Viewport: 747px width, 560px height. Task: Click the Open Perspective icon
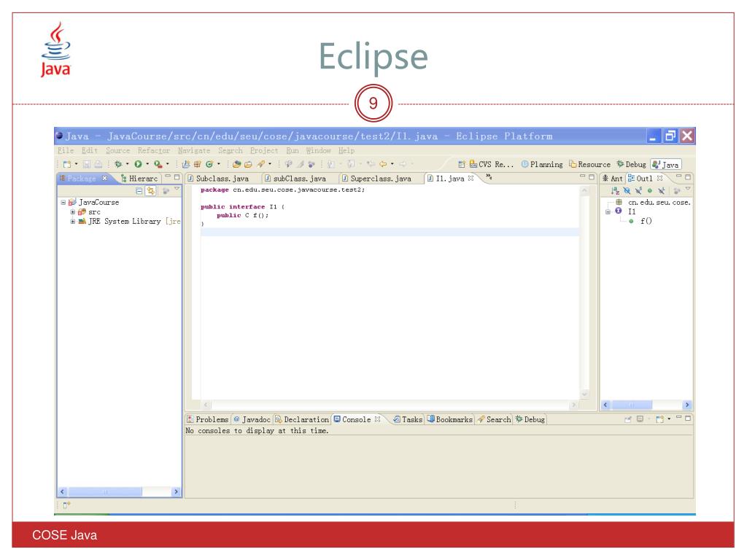click(x=461, y=164)
